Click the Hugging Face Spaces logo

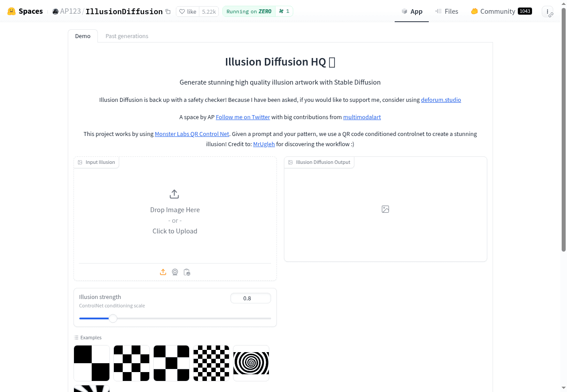coord(11,11)
